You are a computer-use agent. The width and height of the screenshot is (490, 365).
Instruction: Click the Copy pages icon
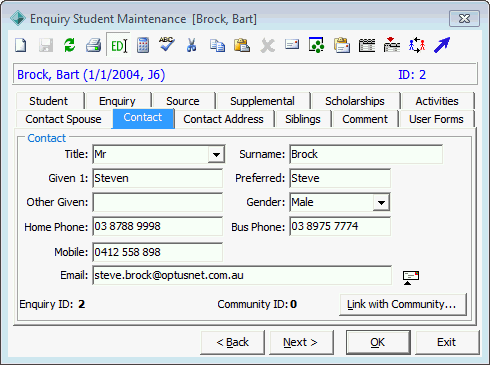point(217,45)
